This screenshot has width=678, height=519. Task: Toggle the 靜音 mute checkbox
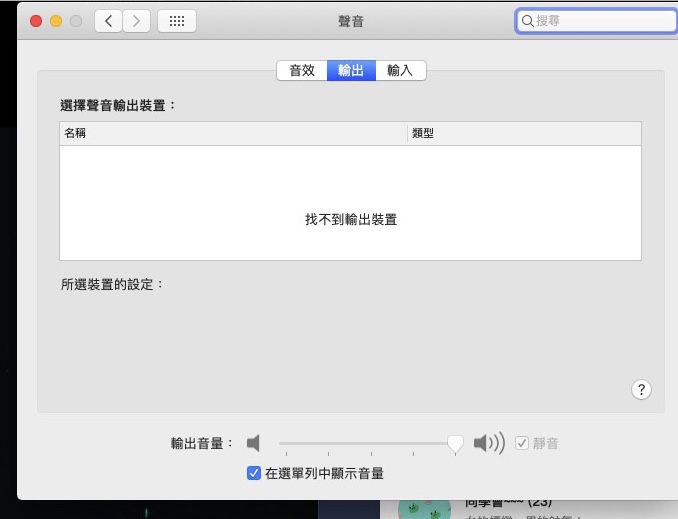[522, 443]
